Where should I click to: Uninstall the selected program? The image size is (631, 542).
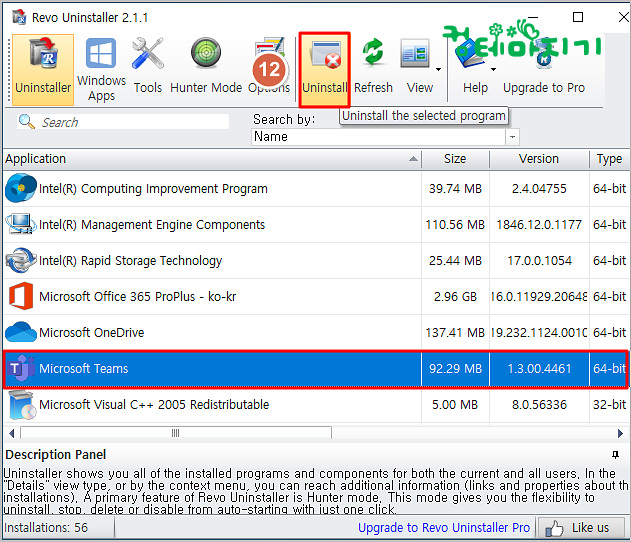click(x=324, y=70)
